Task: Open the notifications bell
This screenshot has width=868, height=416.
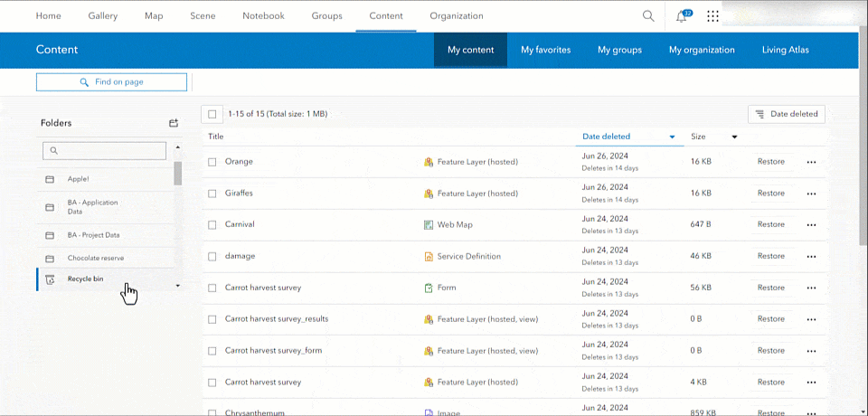Action: click(682, 16)
